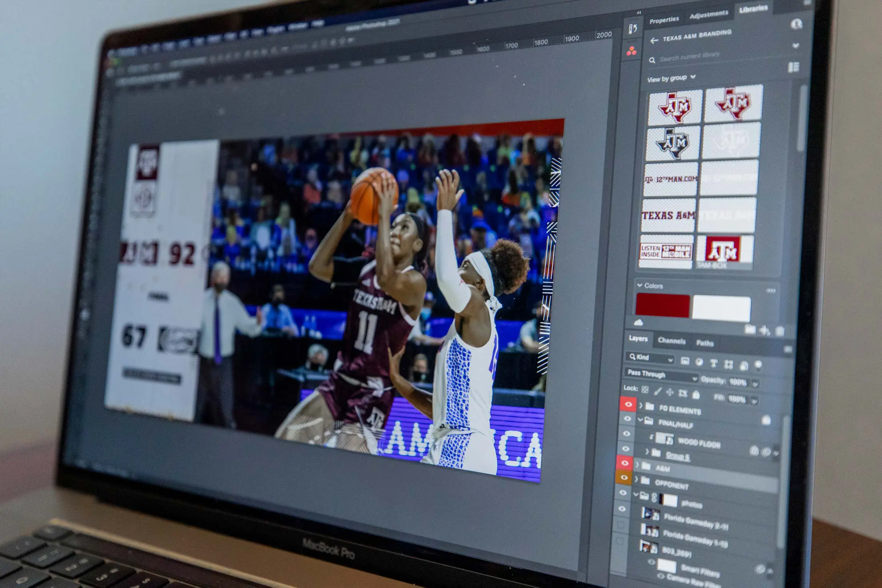Add element with the plus icon

point(765,330)
